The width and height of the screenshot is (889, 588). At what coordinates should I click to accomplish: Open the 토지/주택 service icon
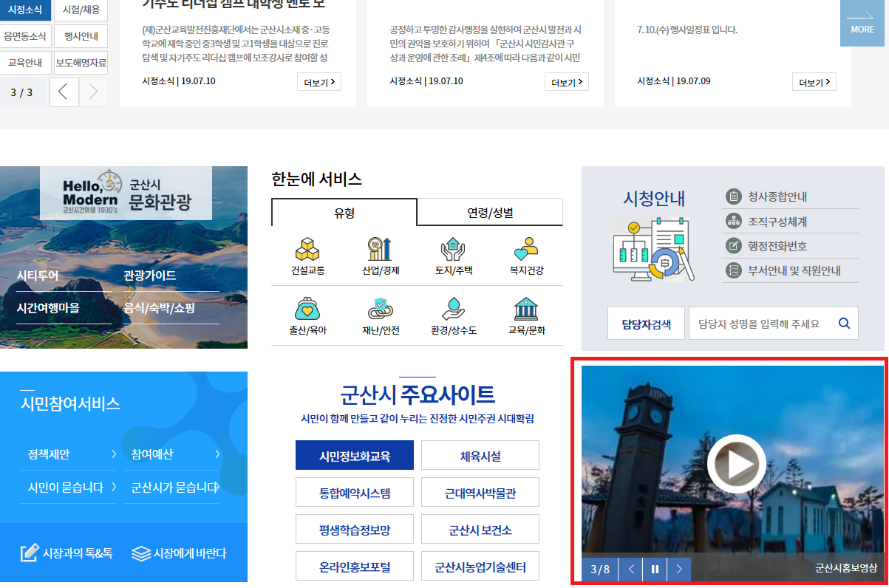click(x=452, y=249)
